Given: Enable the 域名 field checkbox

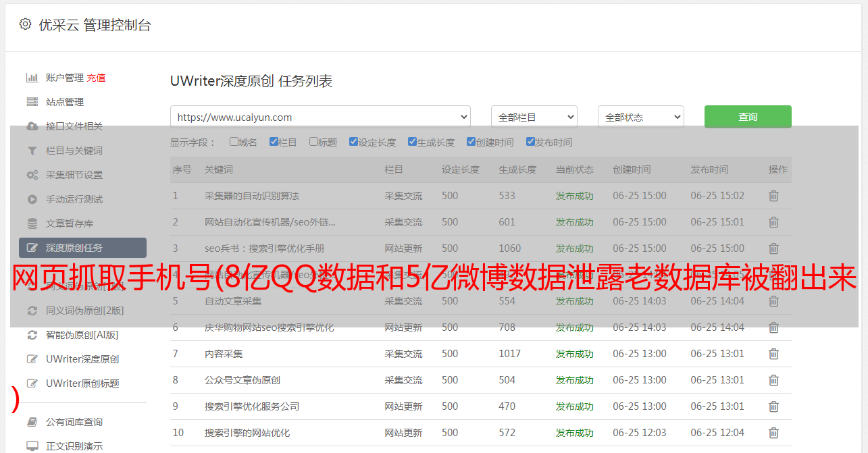Looking at the screenshot, I should click(234, 142).
